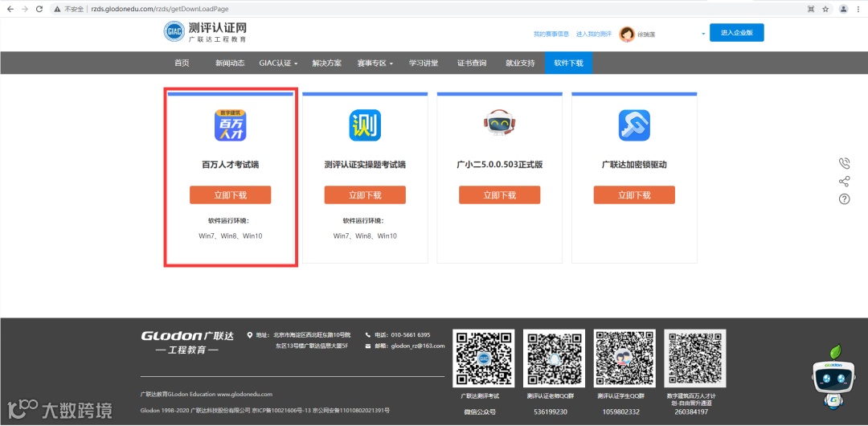Click the address bar URL field

[426, 9]
